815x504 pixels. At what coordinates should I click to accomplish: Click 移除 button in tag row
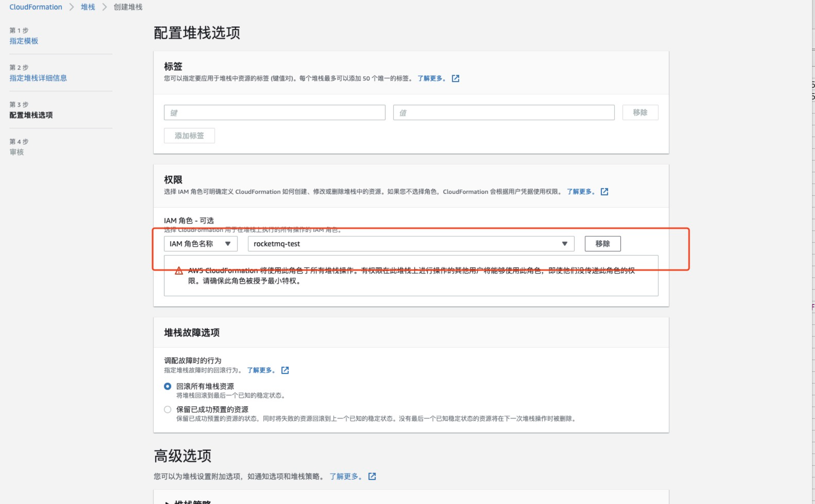coord(640,113)
